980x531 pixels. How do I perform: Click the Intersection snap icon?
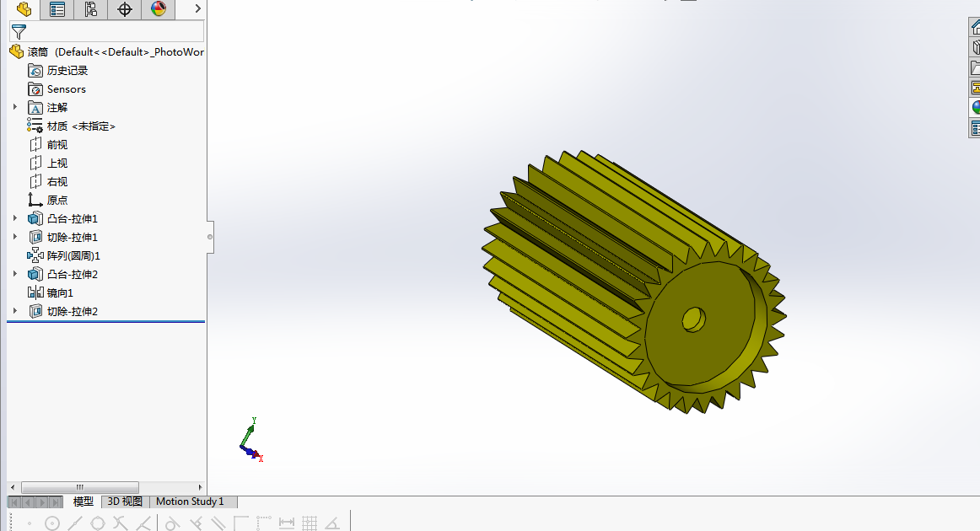120,523
